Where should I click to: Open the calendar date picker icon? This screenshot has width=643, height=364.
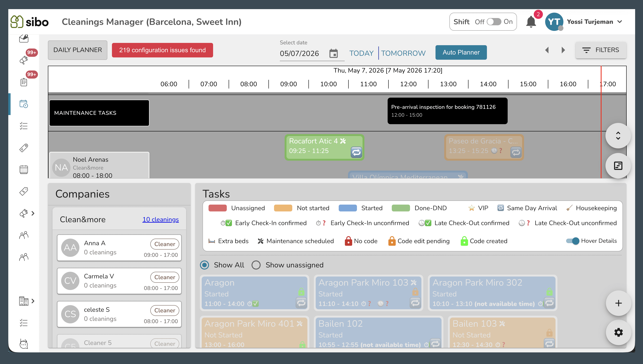click(334, 53)
